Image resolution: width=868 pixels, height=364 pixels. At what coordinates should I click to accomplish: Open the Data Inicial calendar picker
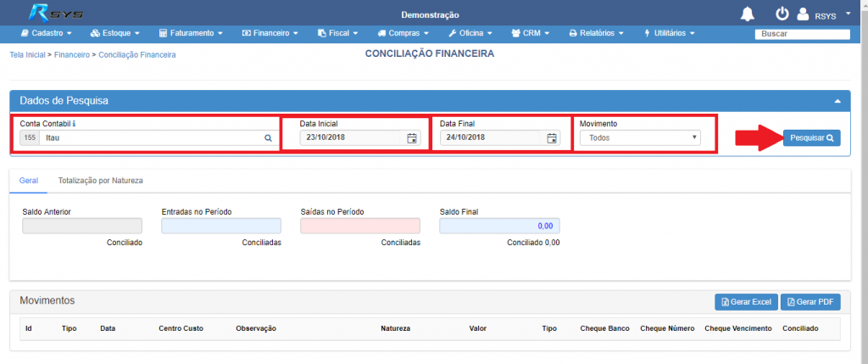coord(412,138)
